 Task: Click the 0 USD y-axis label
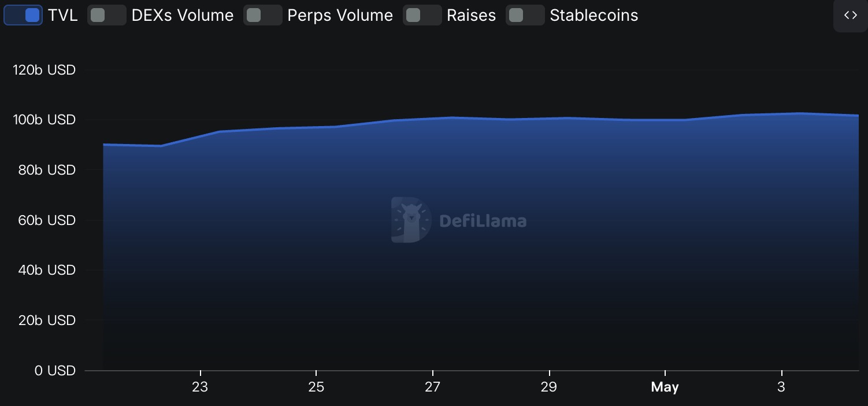click(55, 370)
